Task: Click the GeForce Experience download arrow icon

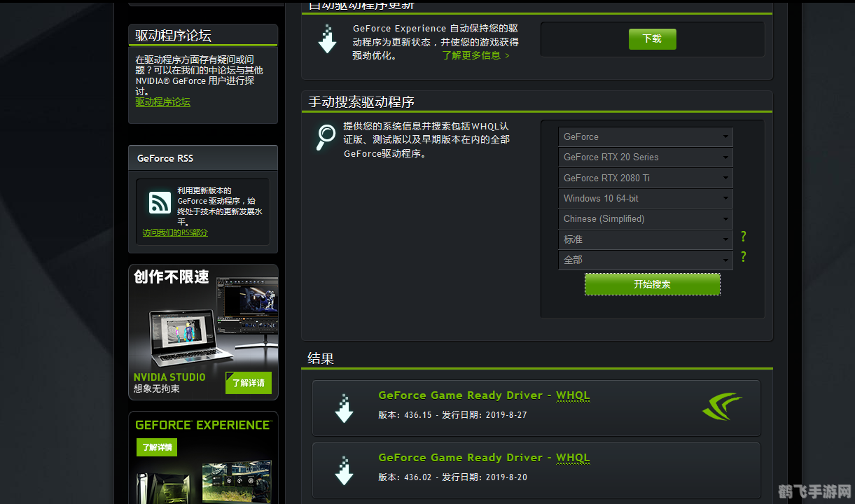Action: pos(327,39)
